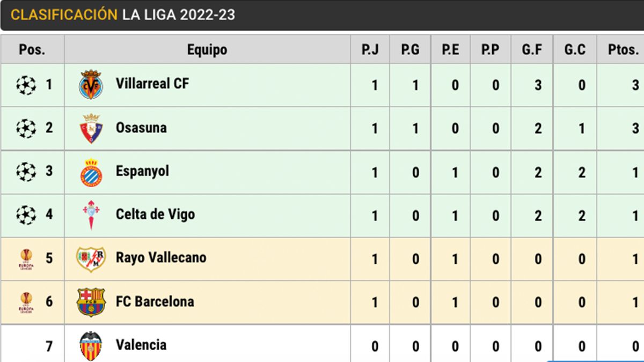This screenshot has height=362, width=644.
Task: Click the Espanyol club crest
Action: coord(91,172)
